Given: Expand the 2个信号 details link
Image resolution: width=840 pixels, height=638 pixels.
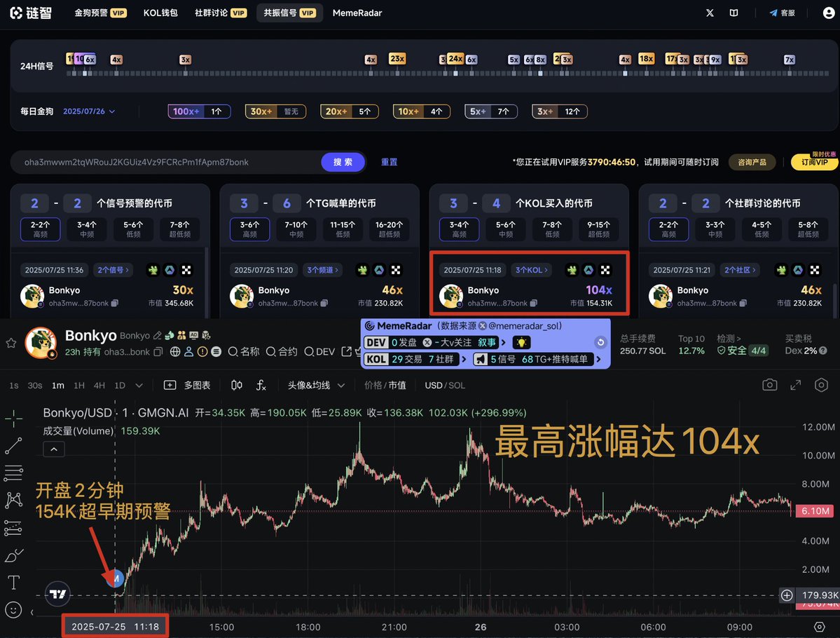Looking at the screenshot, I should coord(113,270).
